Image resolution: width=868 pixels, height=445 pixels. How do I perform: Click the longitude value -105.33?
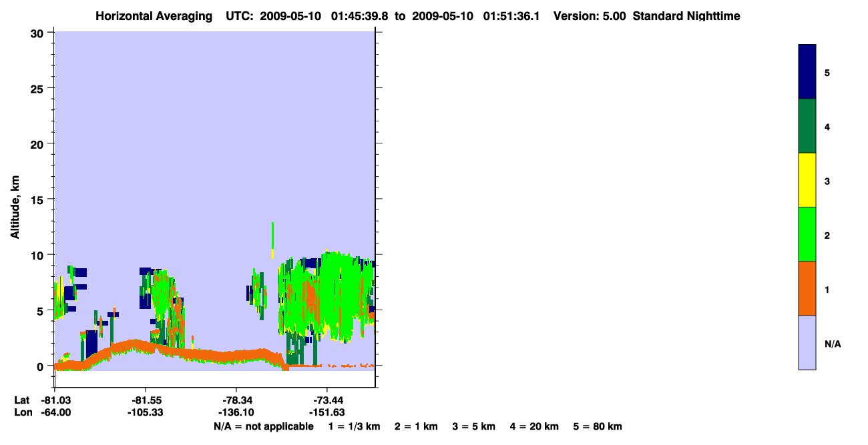145,412
